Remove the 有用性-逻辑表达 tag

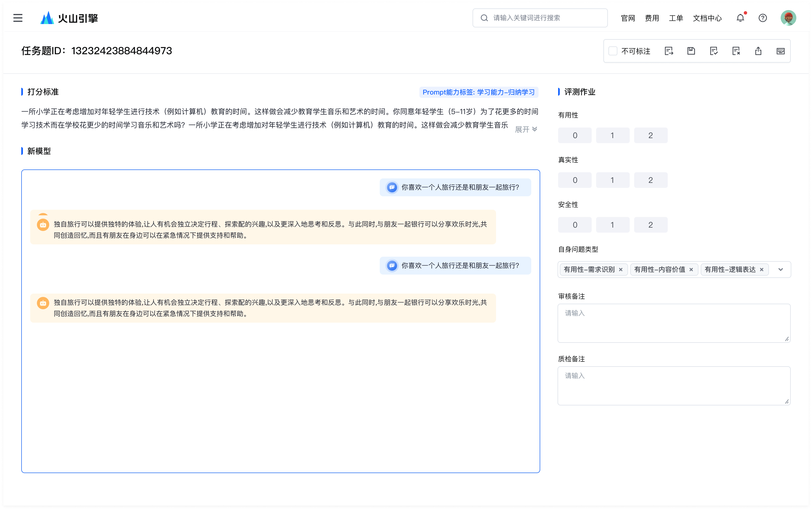(762, 270)
